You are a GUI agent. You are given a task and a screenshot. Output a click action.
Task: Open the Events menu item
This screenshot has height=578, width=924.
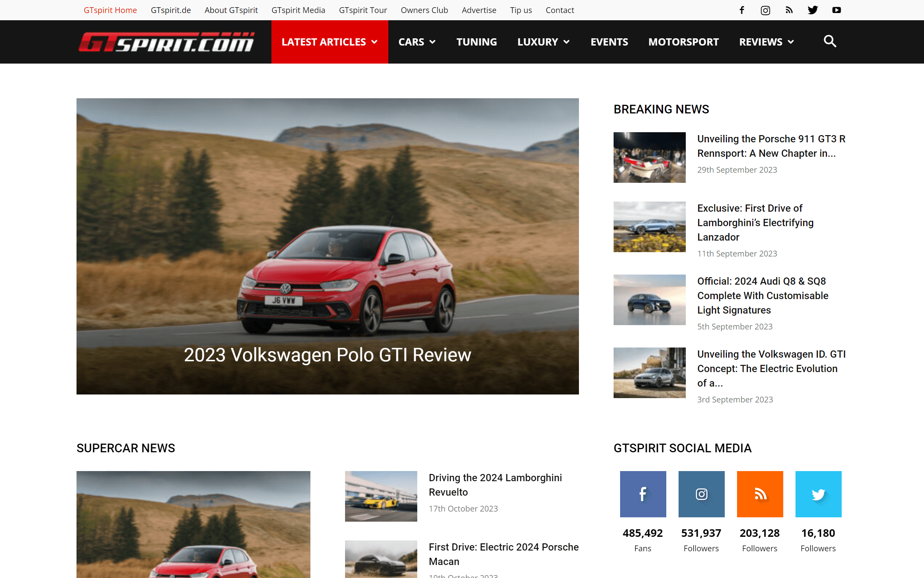(609, 42)
